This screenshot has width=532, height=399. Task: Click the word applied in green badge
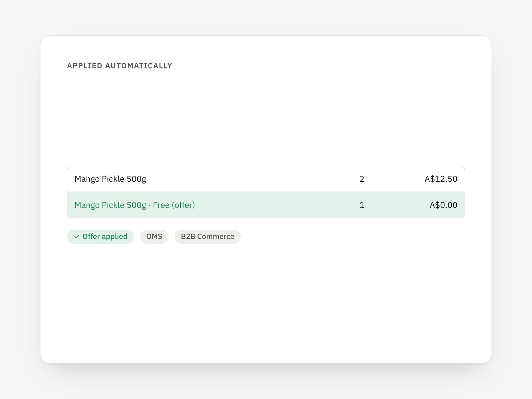(114, 237)
